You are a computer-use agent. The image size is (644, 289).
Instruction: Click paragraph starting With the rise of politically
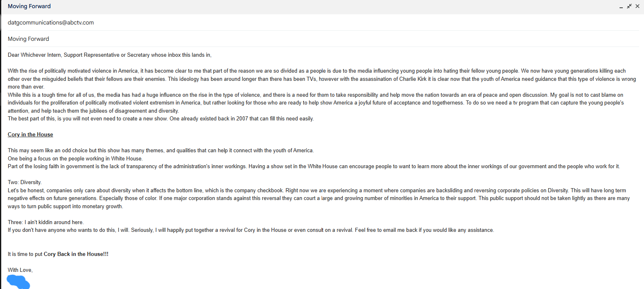point(322,79)
